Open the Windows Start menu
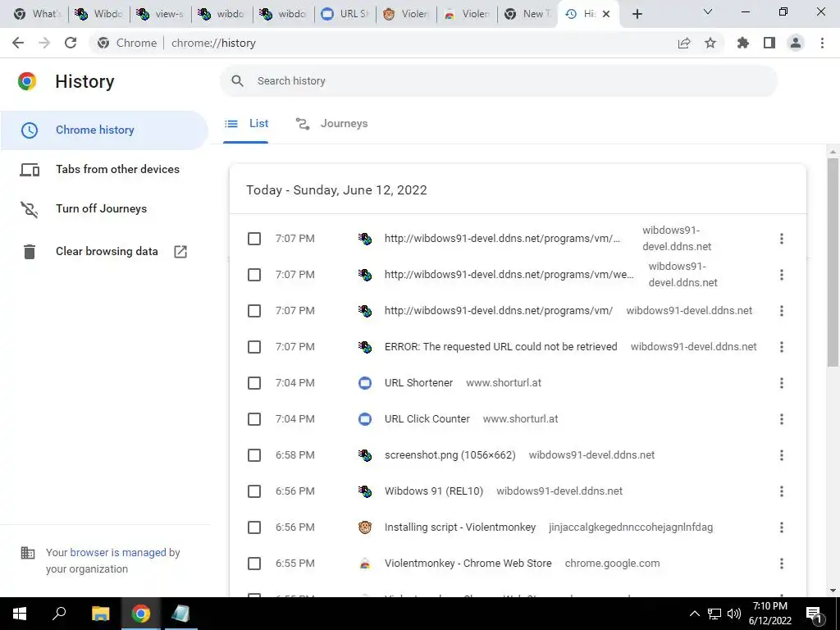 (20, 614)
